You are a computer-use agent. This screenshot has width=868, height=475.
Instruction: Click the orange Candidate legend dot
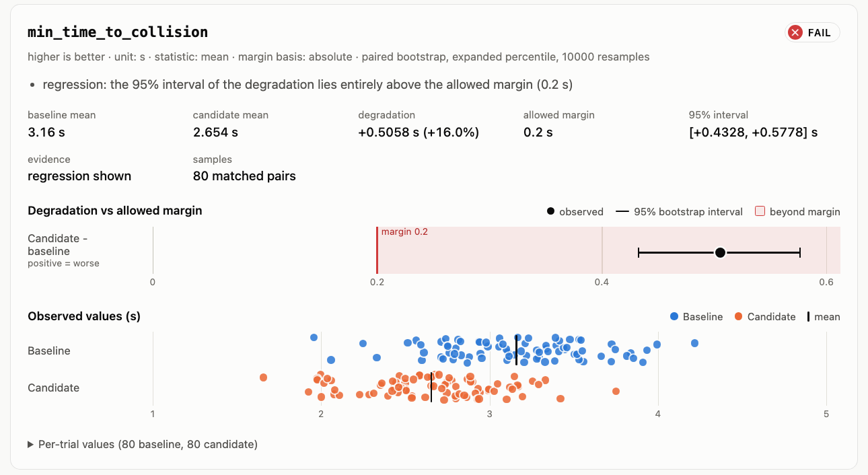pos(739,317)
